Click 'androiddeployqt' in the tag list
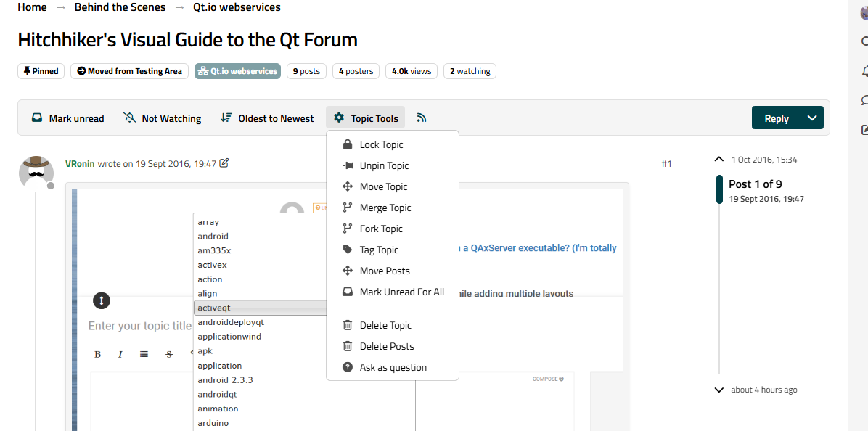The height and width of the screenshot is (431, 868). point(231,322)
